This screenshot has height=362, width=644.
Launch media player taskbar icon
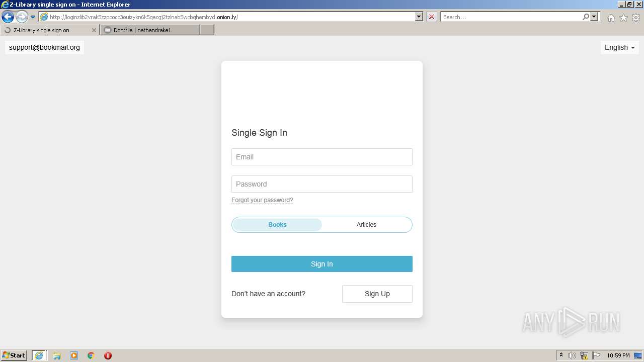(x=74, y=355)
